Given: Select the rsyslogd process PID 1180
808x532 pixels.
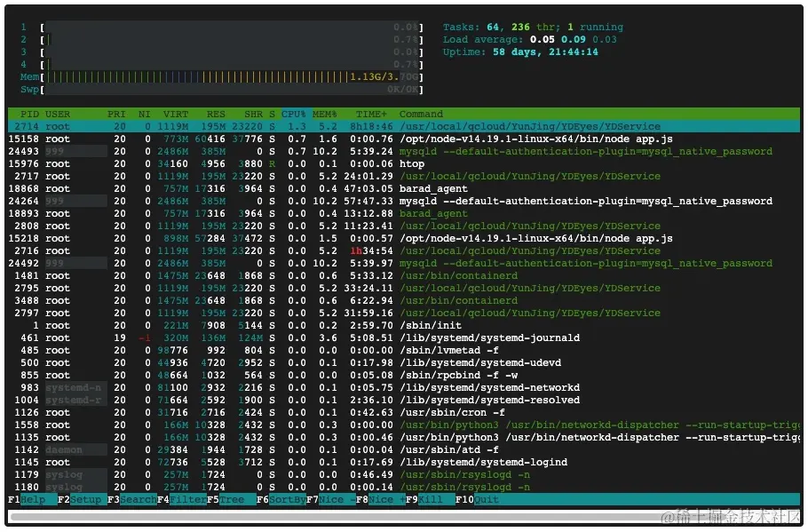Looking at the screenshot, I should (404, 487).
